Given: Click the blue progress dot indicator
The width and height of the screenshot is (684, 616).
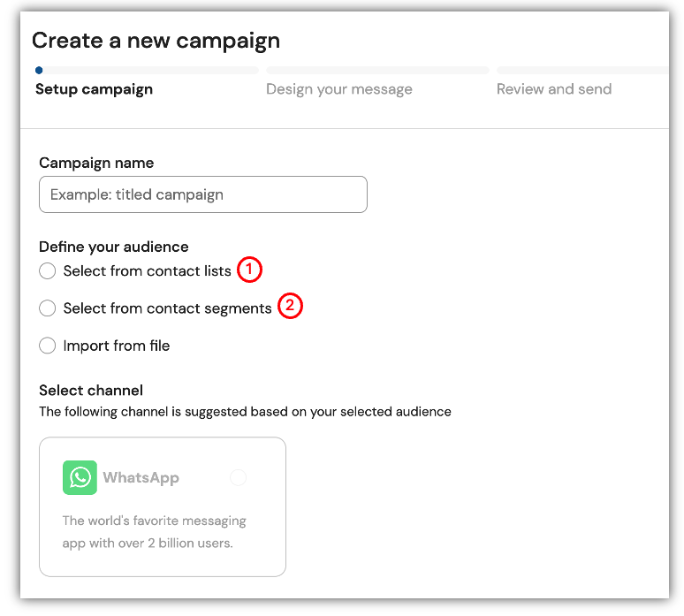Looking at the screenshot, I should coord(39,70).
